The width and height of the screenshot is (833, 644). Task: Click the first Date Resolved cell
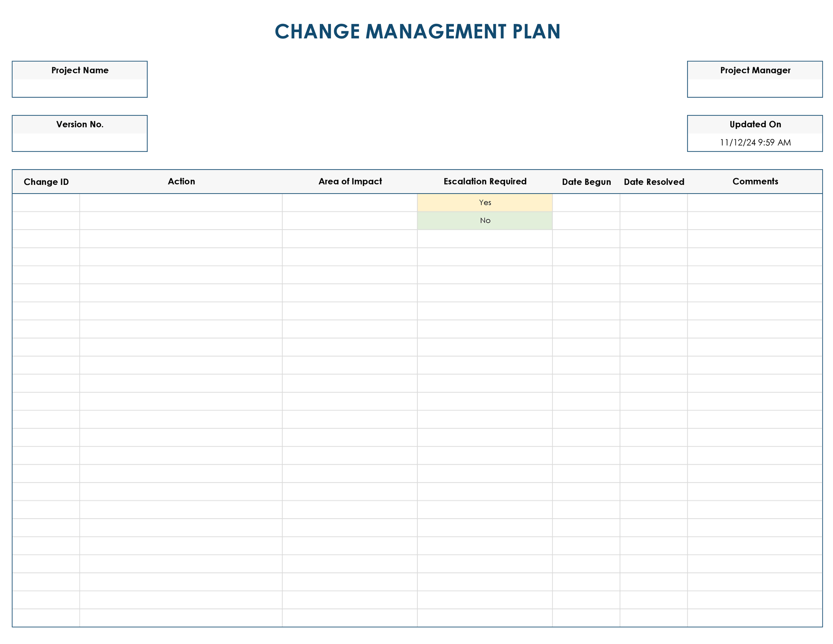click(x=654, y=202)
